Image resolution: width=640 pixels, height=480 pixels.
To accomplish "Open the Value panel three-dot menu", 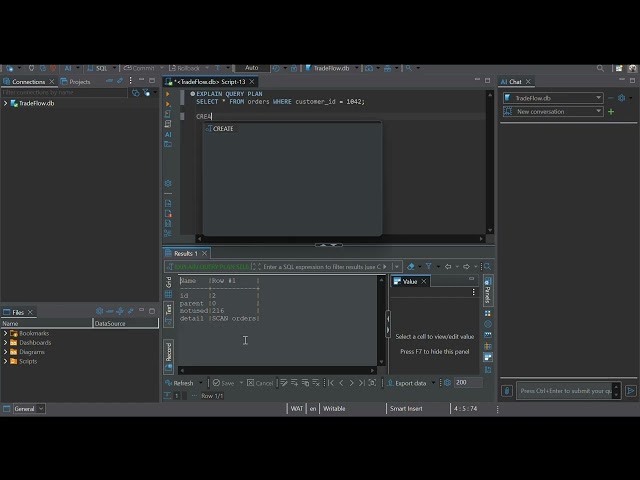I will [473, 292].
